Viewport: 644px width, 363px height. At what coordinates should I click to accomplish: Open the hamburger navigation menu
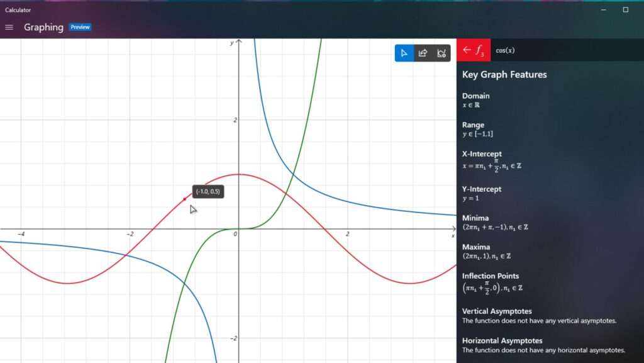9,27
